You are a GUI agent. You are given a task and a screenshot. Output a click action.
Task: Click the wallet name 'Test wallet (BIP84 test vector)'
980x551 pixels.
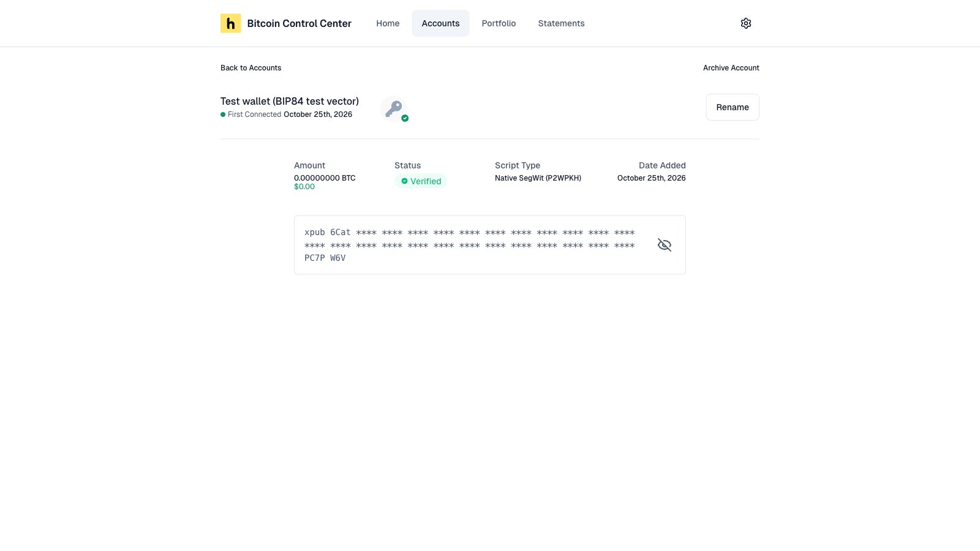[290, 101]
